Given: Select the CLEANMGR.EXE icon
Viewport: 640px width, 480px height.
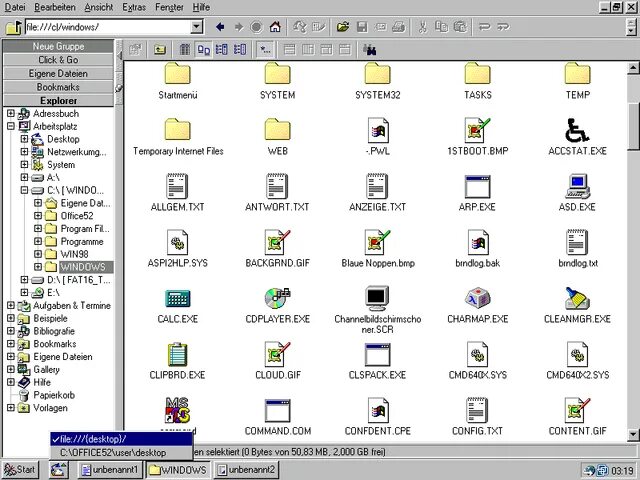Looking at the screenshot, I should pyautogui.click(x=577, y=298).
